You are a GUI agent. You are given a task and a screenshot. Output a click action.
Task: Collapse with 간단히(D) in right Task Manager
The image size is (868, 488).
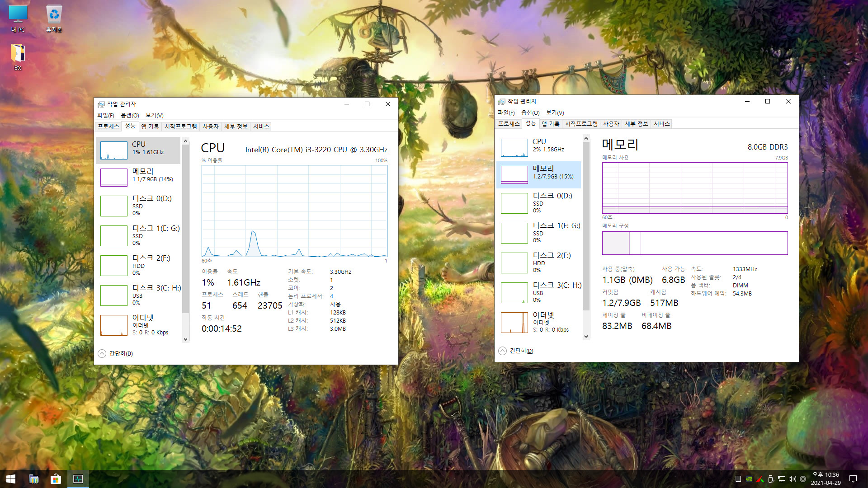click(516, 351)
